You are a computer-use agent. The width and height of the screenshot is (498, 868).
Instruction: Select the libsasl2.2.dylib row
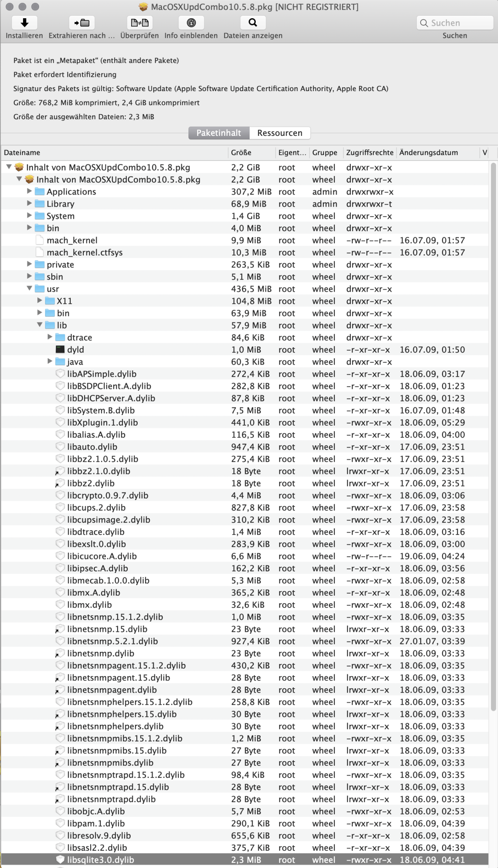(x=245, y=848)
